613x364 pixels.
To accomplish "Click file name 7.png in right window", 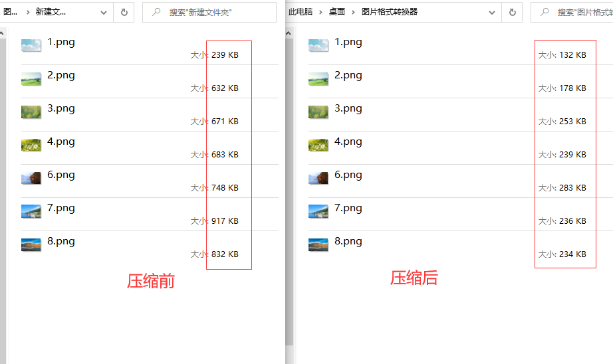I will click(x=348, y=208).
